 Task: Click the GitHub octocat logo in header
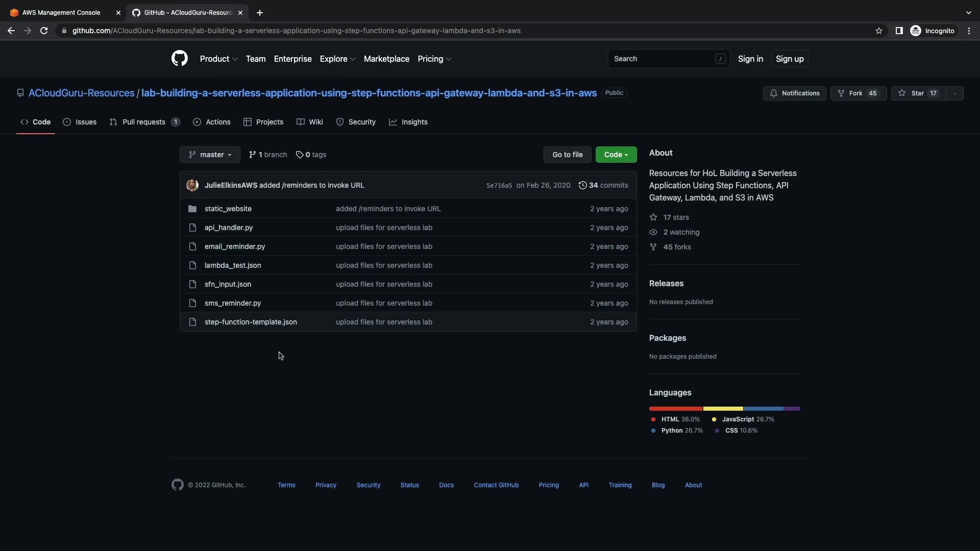(x=180, y=59)
